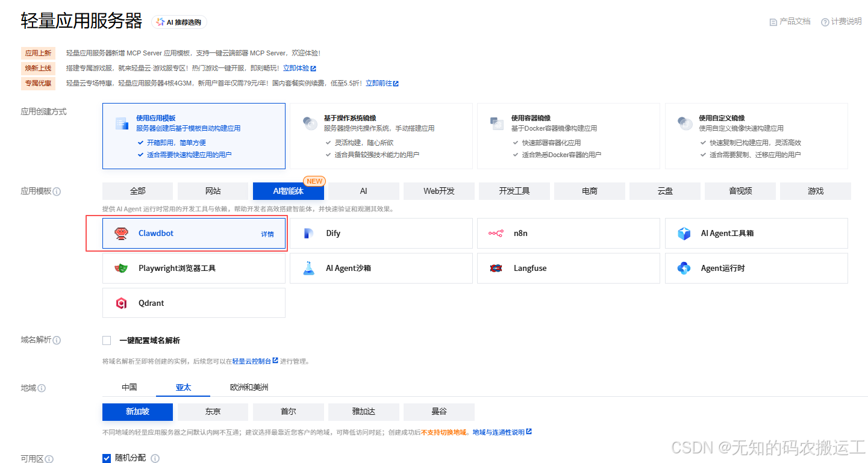Click the AI 推荐选购 button
Image resolution: width=868 pixels, height=463 pixels.
tap(179, 22)
